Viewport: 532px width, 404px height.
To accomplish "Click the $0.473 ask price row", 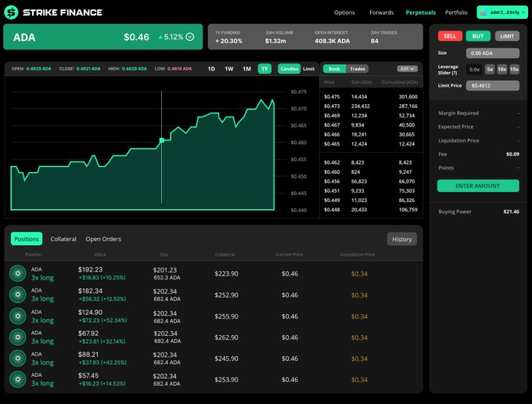I will (371, 106).
